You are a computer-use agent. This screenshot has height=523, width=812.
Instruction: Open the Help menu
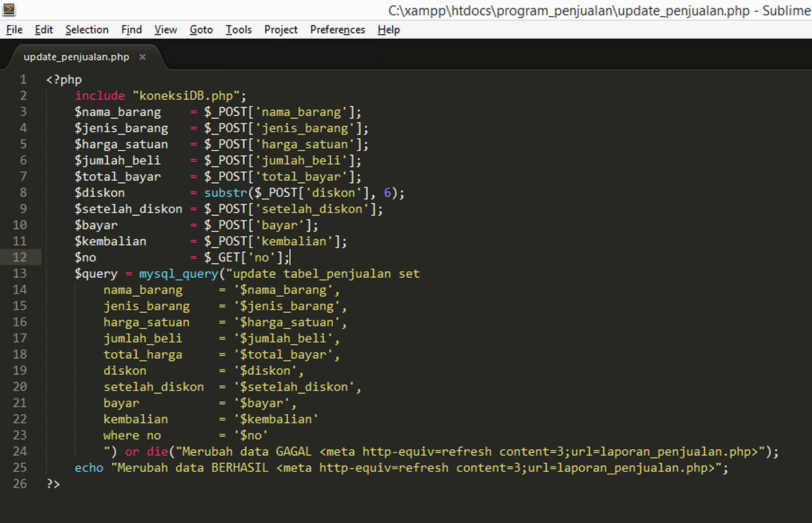(389, 30)
